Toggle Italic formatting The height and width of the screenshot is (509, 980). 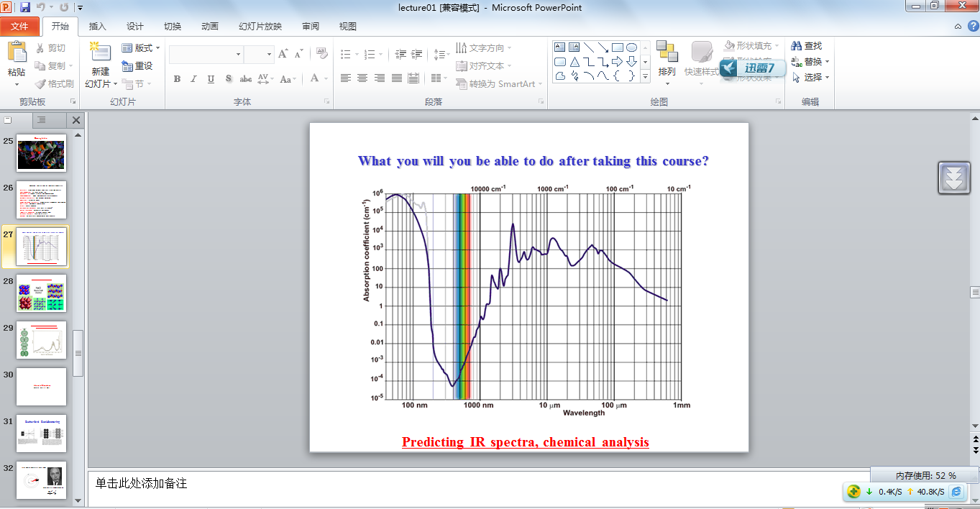pos(193,79)
